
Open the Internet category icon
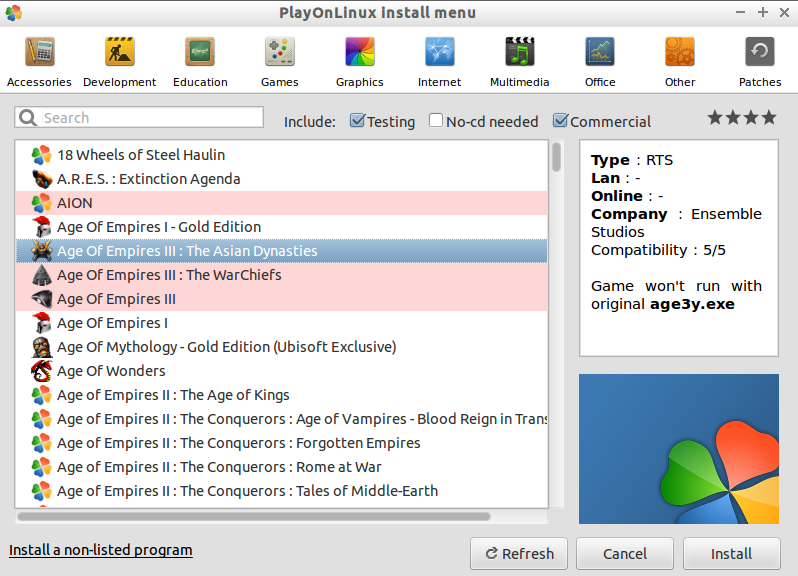coord(440,52)
